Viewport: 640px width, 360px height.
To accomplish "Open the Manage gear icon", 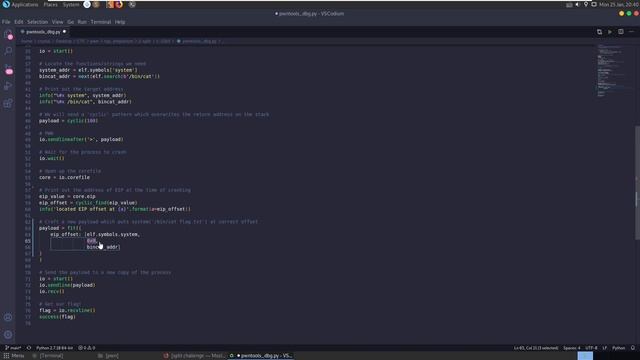I will (8, 335).
